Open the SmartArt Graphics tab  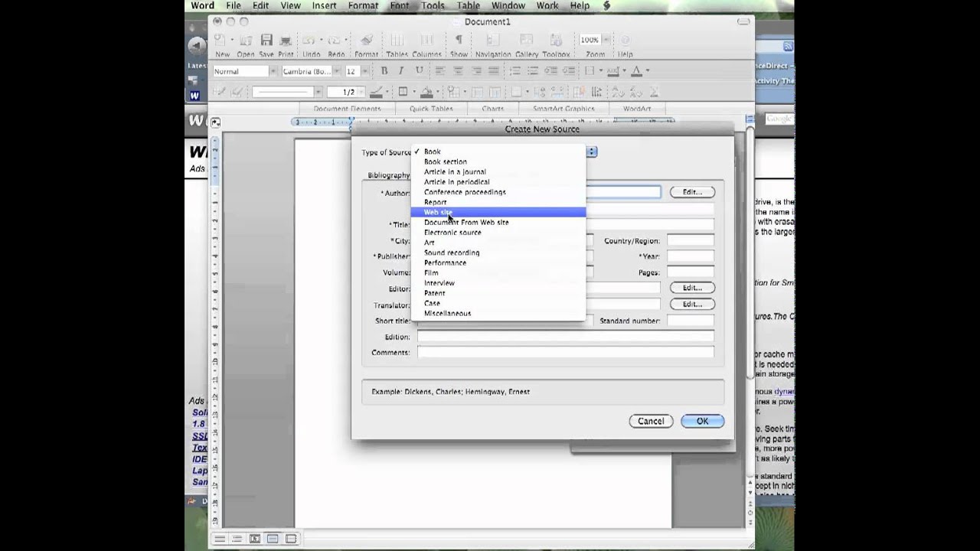pyautogui.click(x=563, y=109)
